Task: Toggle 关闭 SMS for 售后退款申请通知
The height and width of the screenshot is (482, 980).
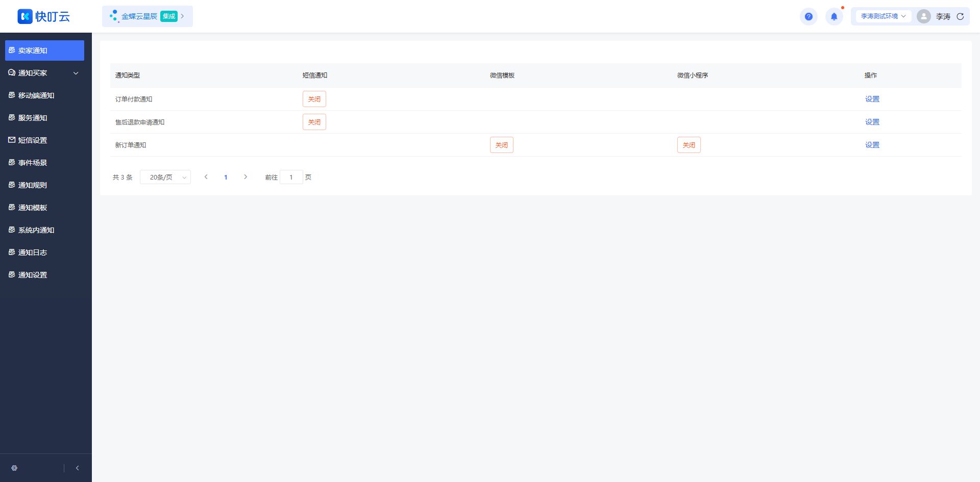Action: tap(314, 122)
